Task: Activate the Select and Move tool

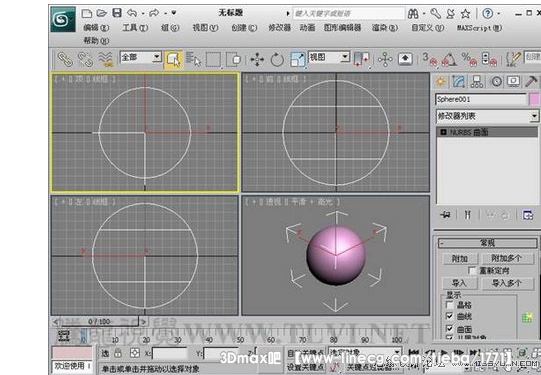Action: click(x=257, y=59)
